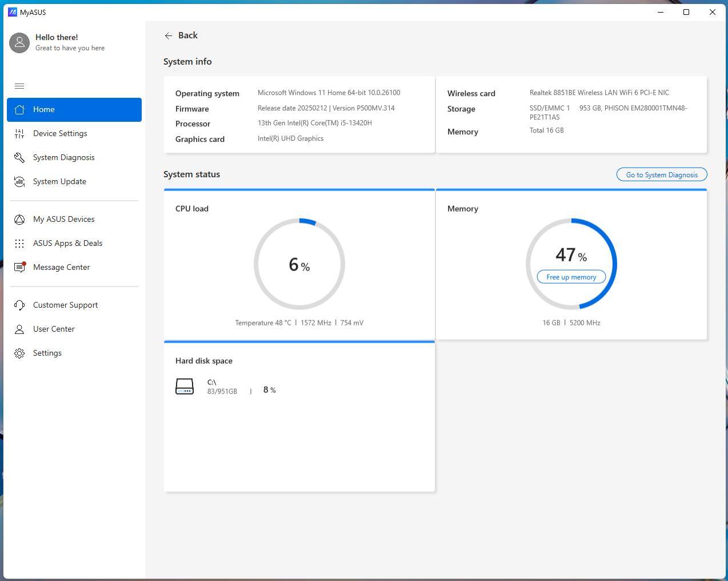The height and width of the screenshot is (581, 728).
Task: Open Device Settings sliders icon
Action: (x=19, y=134)
